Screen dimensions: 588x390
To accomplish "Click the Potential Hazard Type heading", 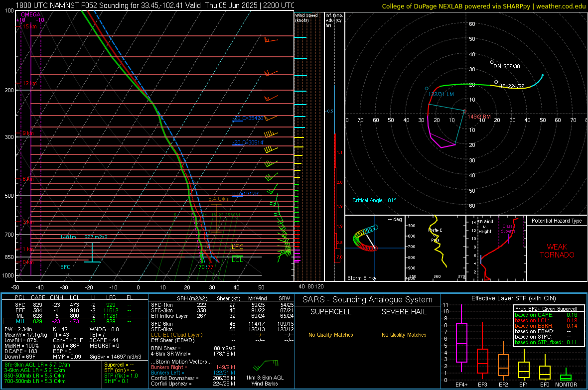I will pyautogui.click(x=557, y=221).
